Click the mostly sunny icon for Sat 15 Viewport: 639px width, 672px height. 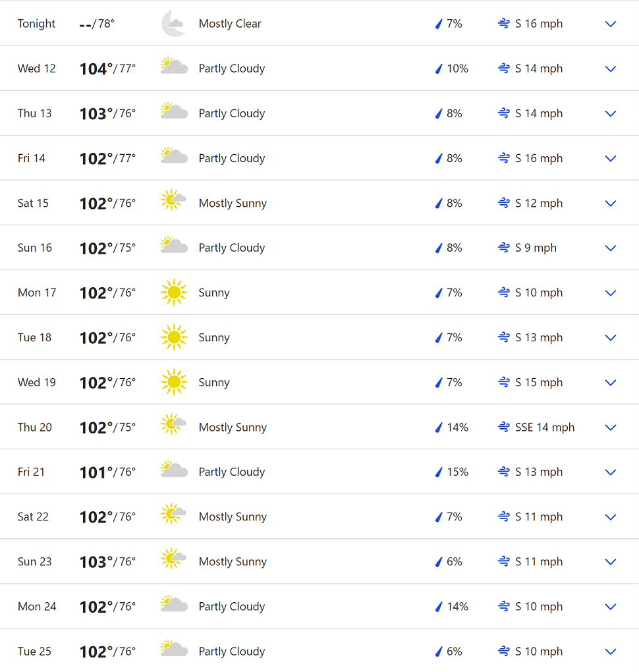pos(173,200)
